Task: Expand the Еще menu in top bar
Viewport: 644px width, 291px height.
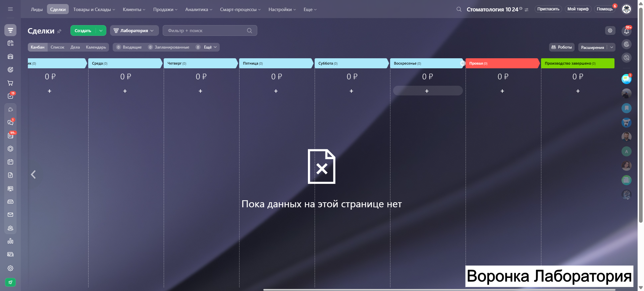Action: coord(310,9)
